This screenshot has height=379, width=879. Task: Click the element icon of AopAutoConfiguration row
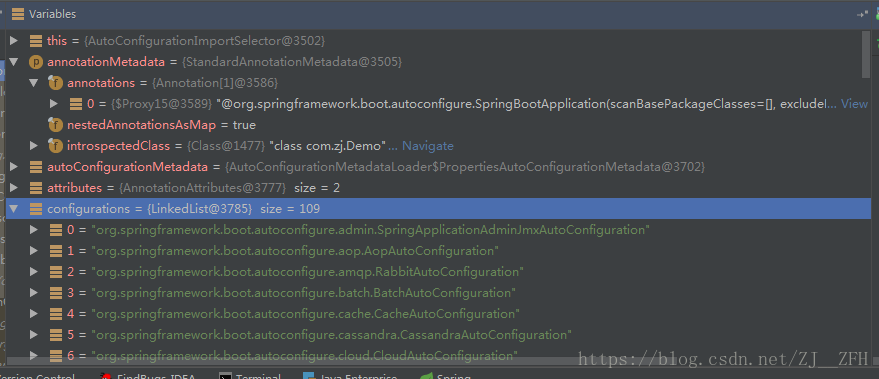pyautogui.click(x=55, y=251)
